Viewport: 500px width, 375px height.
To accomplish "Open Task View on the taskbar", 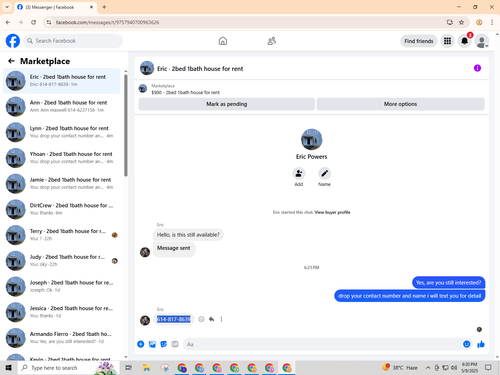I will [x=129, y=368].
